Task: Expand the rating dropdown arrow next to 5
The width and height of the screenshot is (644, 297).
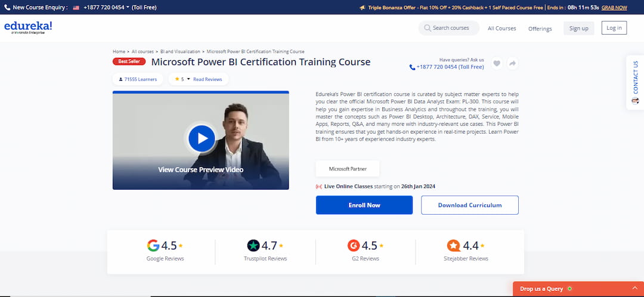Action: coord(188,79)
